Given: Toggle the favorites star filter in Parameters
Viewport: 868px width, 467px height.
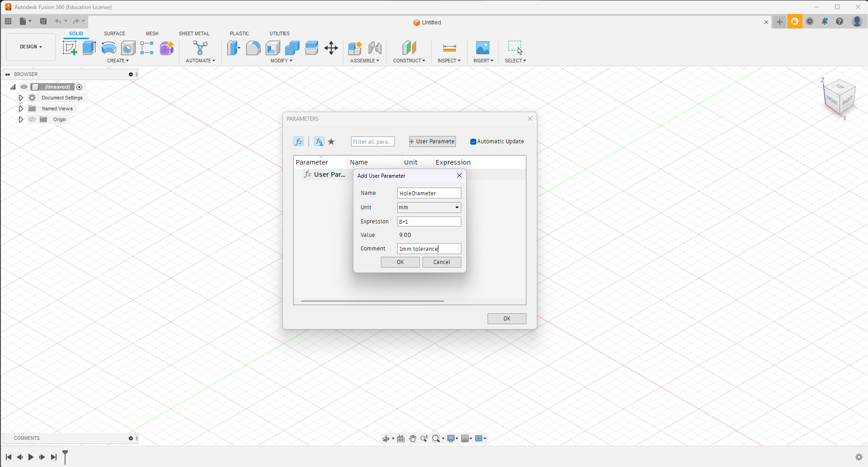Looking at the screenshot, I should tap(331, 142).
